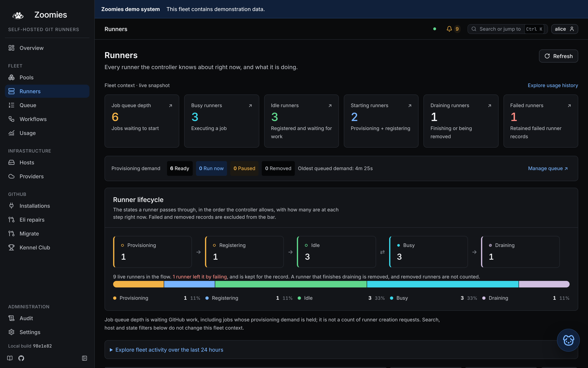The image size is (588, 368).
Task: Open Audit in the sidebar
Action: [47, 318]
